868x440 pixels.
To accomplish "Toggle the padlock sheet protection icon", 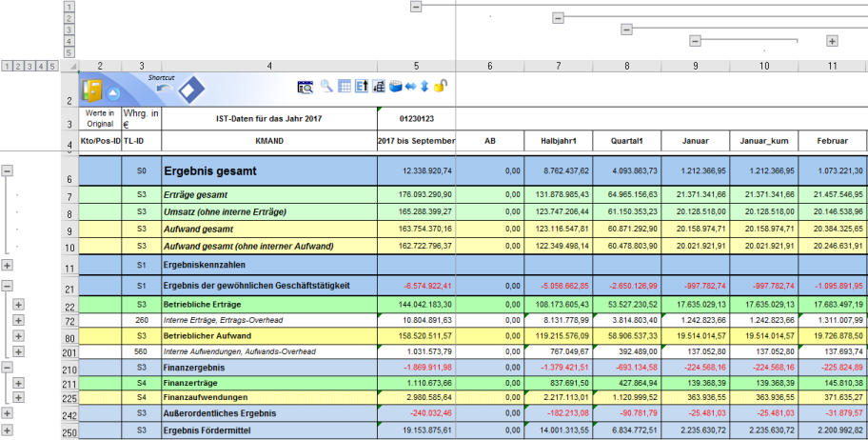I will [x=441, y=87].
